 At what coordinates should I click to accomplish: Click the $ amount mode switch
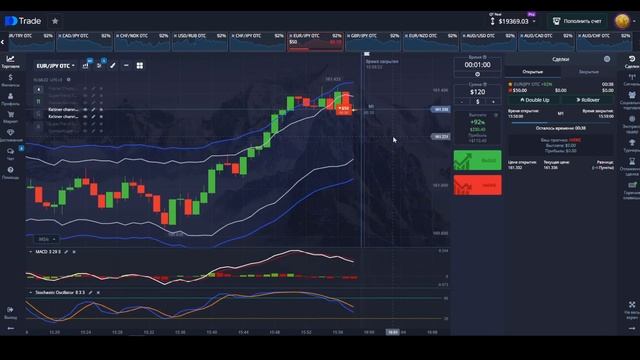pyautogui.click(x=478, y=101)
